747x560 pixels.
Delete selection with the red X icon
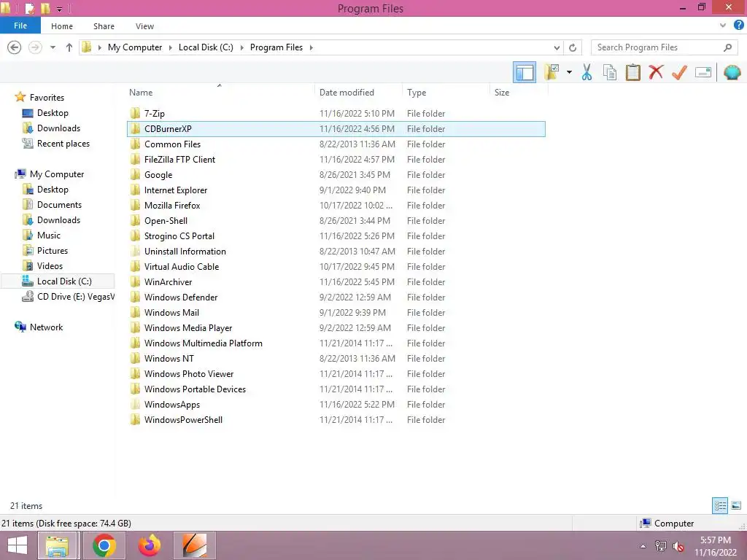[656, 72]
